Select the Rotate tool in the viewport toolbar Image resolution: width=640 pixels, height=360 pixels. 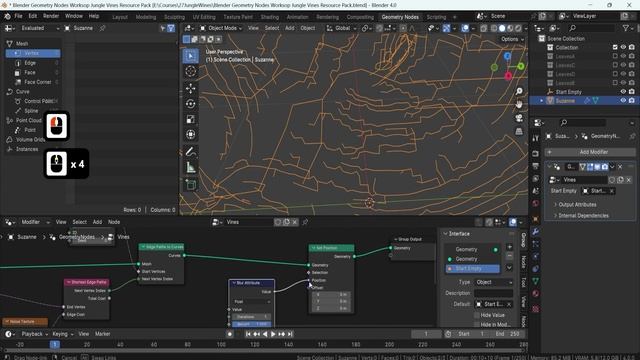point(190,104)
